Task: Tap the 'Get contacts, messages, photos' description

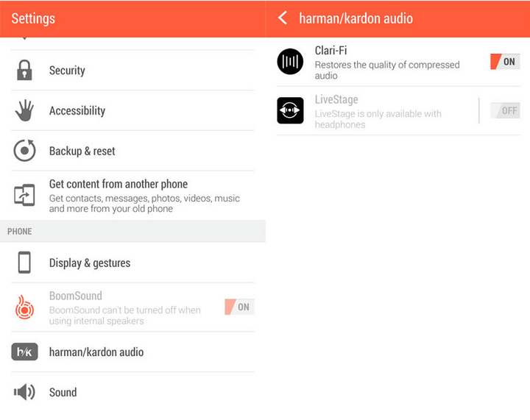Action: coord(144,203)
